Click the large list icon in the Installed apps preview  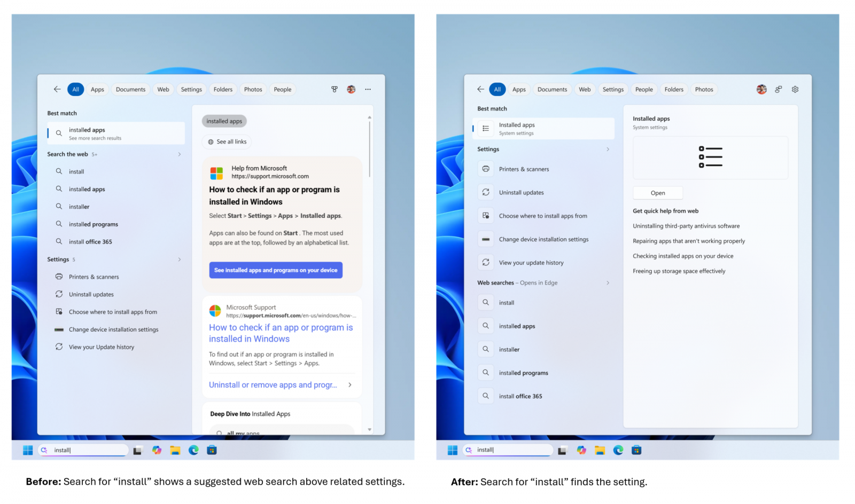click(x=710, y=157)
